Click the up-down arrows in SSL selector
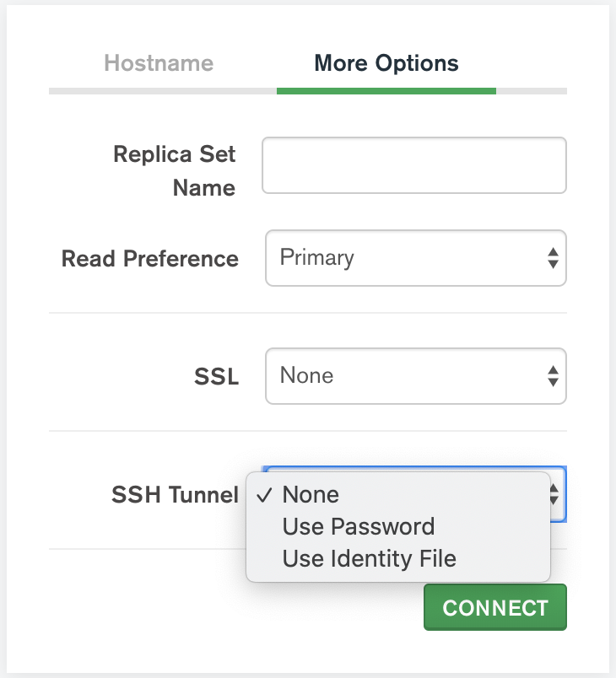 553,375
